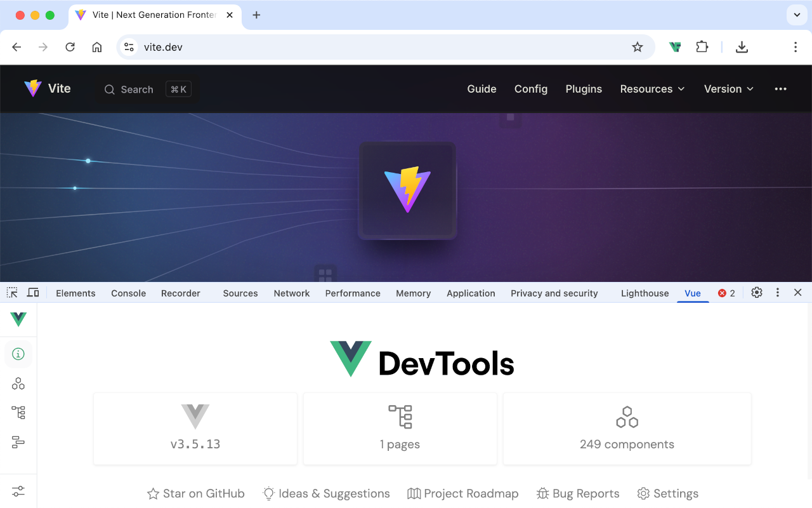Click the Vue version v3.5.13 card
The height and width of the screenshot is (508, 812).
195,429
